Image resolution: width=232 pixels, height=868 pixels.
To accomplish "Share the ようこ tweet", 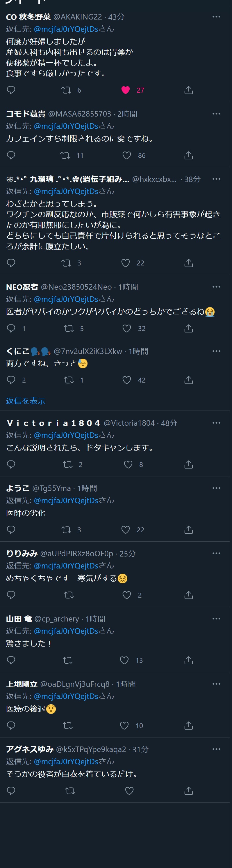I will pos(189,530).
